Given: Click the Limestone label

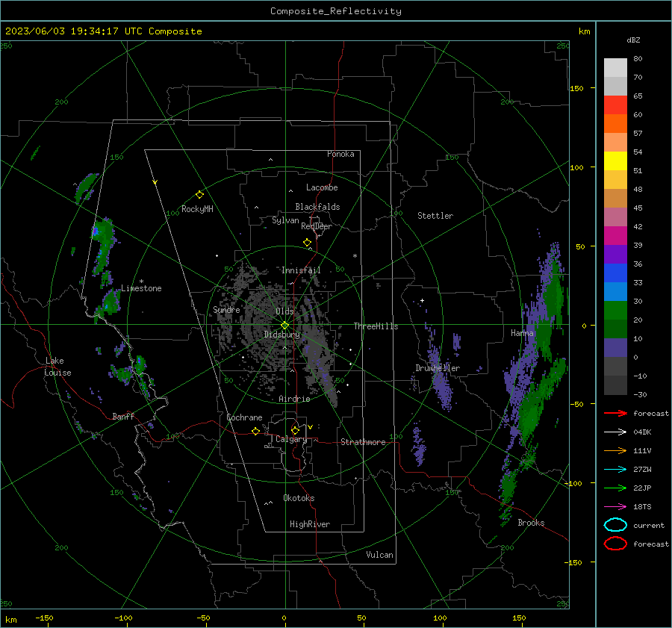Looking at the screenshot, I should (141, 288).
